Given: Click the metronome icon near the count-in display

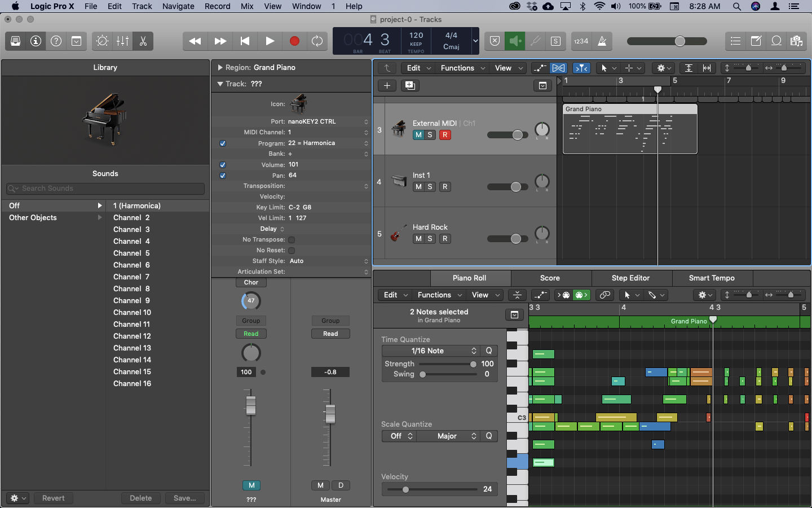Looking at the screenshot, I should click(x=603, y=41).
